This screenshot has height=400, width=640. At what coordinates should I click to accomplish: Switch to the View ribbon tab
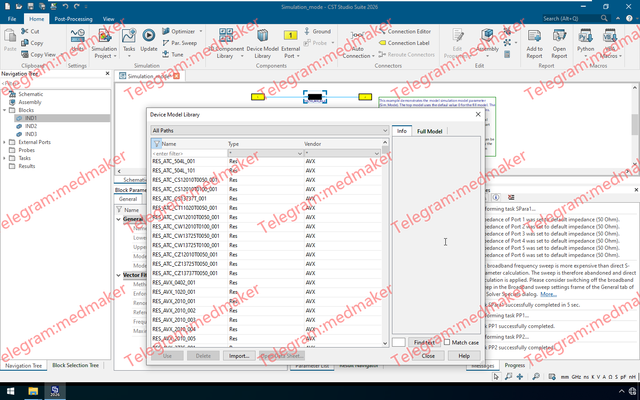(109, 19)
